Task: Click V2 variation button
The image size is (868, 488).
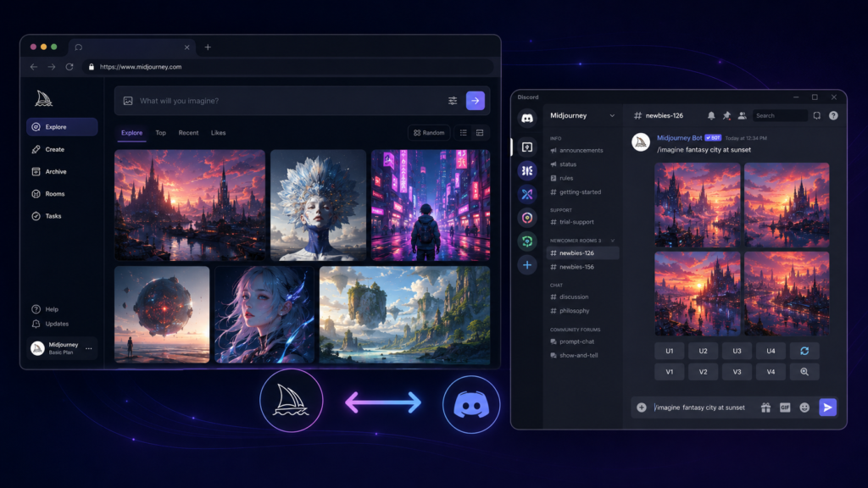Action: [x=703, y=372]
